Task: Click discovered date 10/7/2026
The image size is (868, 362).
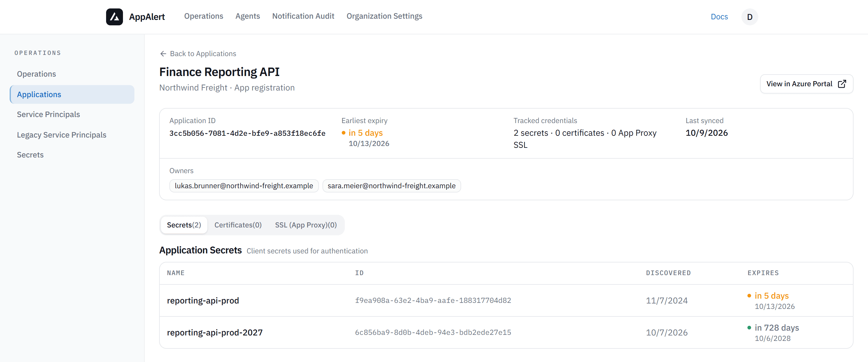Action: pyautogui.click(x=666, y=333)
